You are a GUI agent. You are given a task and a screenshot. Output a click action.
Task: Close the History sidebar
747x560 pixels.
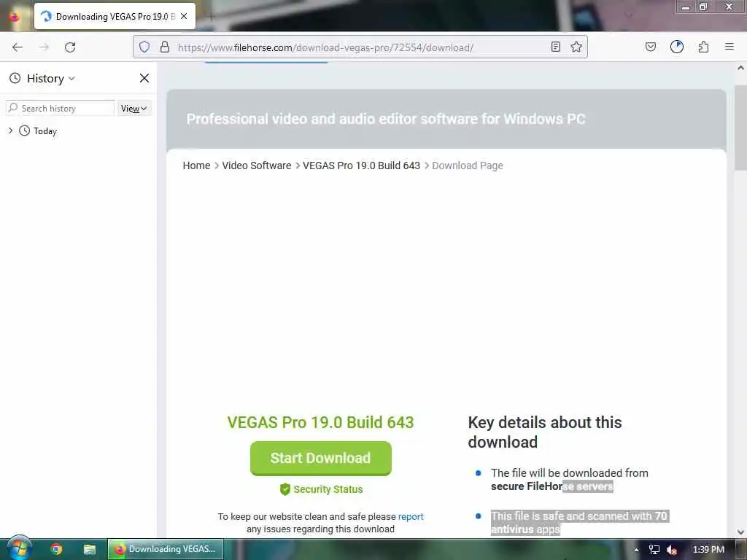tap(144, 78)
